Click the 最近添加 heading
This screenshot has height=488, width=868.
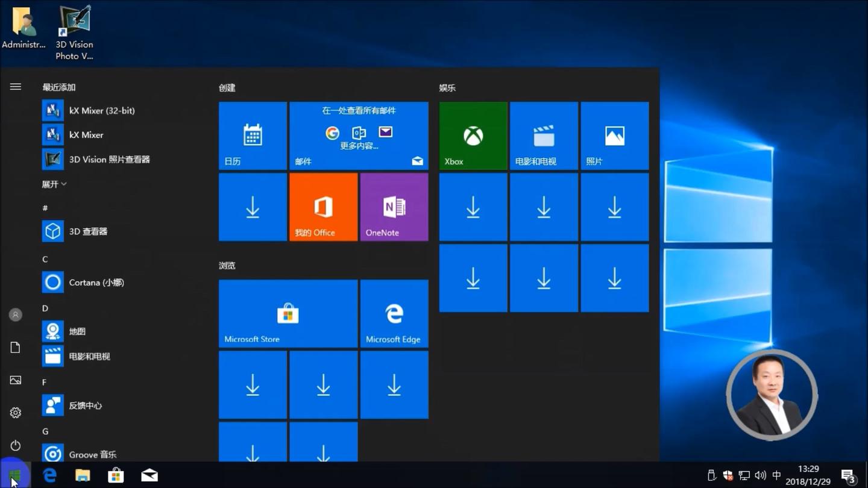[x=59, y=87]
